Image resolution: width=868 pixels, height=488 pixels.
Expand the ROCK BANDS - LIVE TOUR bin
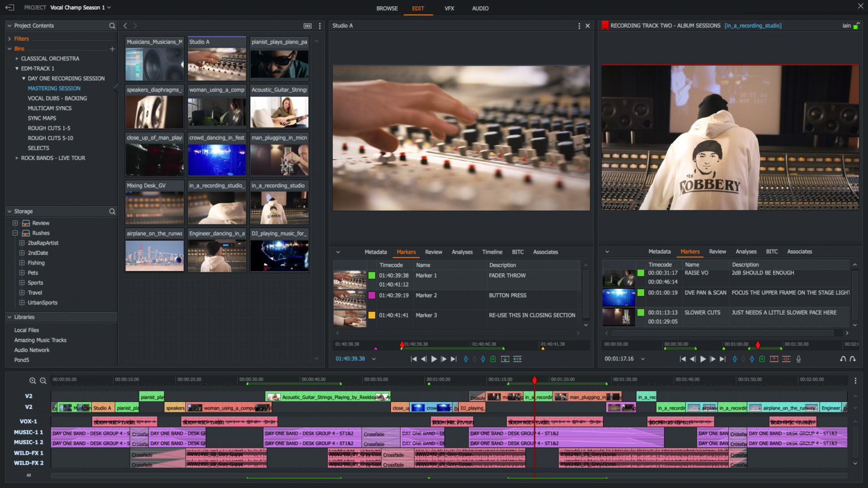coord(17,158)
